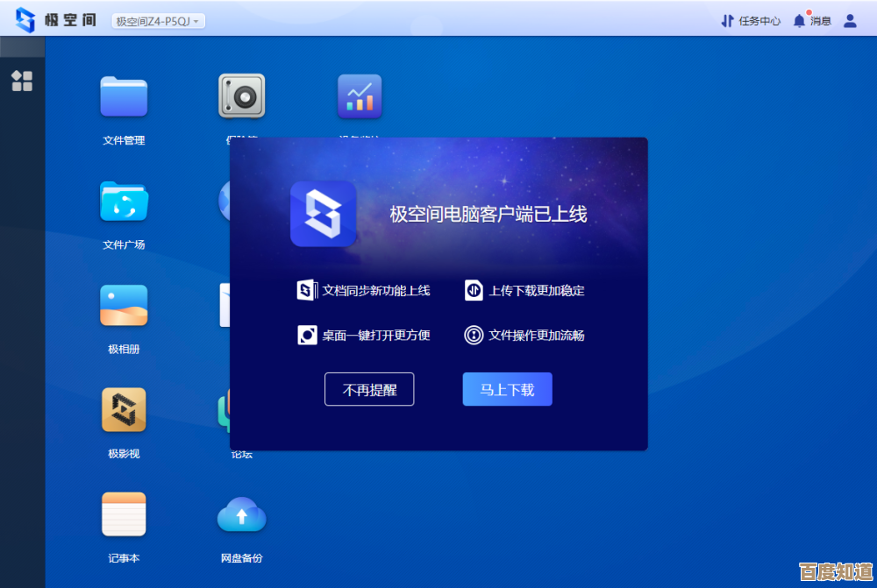877x588 pixels.
Task: Click the 上传下载更加稳定 feature item
Action: [x=524, y=290]
